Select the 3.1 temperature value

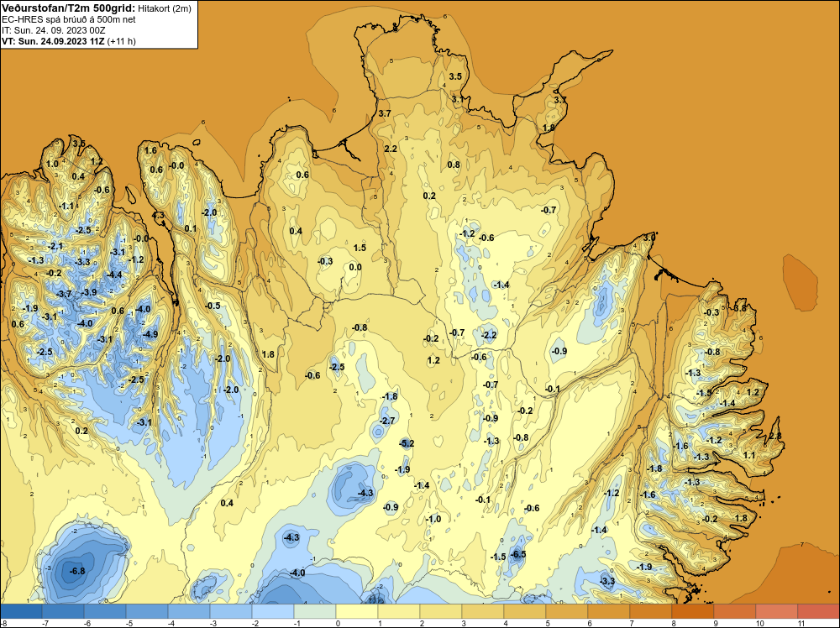click(458, 100)
